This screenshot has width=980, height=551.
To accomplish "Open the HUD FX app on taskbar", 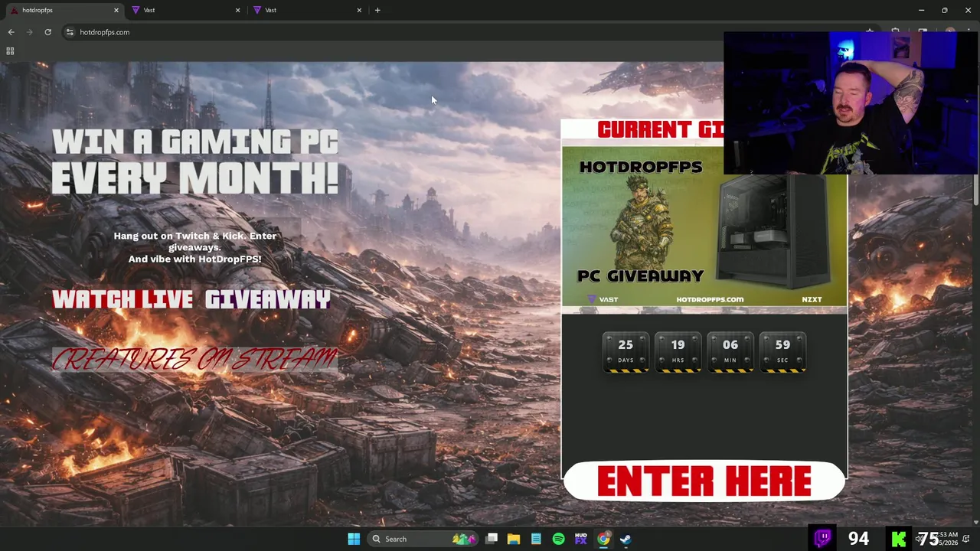I will [580, 539].
